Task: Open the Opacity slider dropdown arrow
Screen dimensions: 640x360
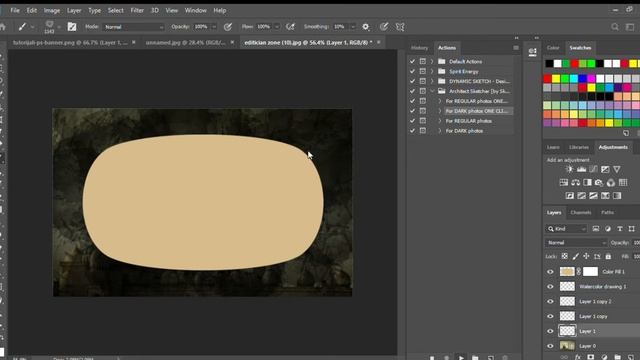Action: 213,27
